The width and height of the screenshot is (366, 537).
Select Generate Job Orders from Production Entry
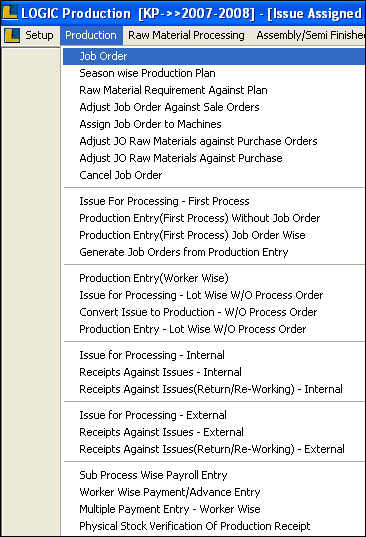[x=214, y=252]
